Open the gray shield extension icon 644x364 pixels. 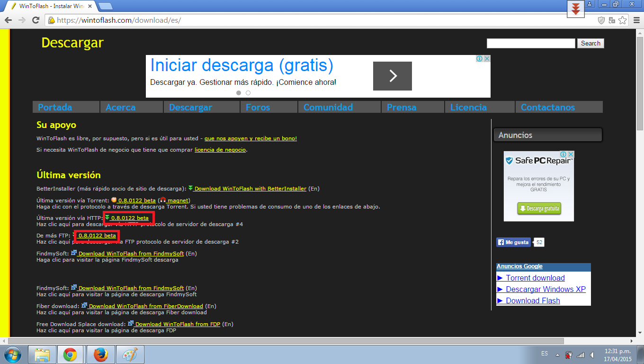pos(601,20)
